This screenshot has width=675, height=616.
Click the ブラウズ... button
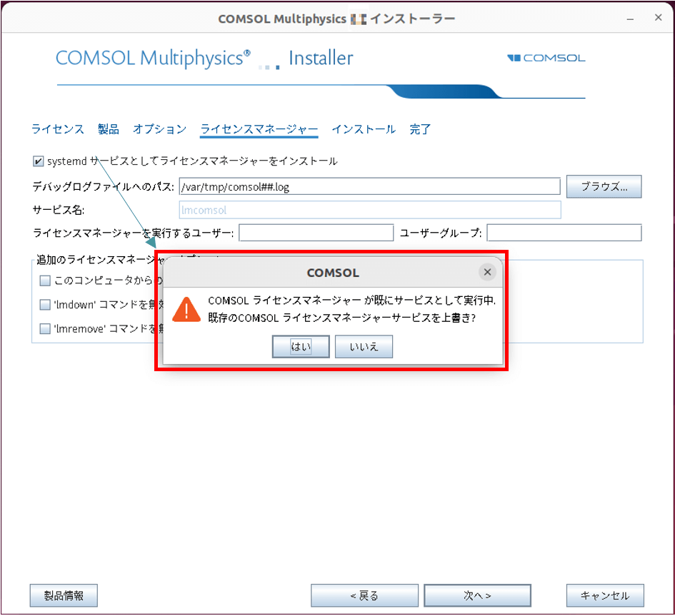604,186
